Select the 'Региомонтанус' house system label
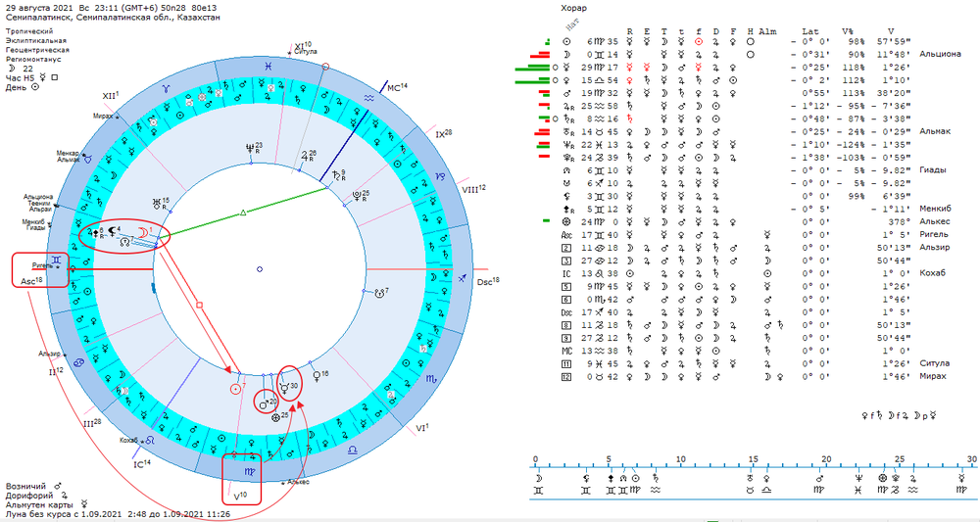 (33, 60)
